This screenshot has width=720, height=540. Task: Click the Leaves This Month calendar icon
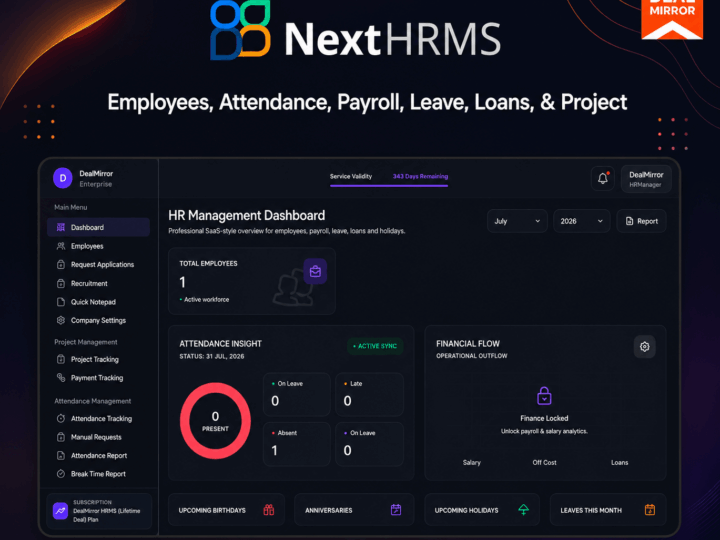point(650,510)
